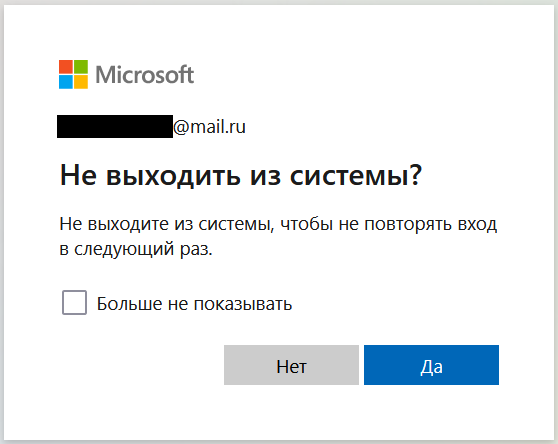Viewport: 558px width, 444px height.
Task: Choose 'Да' to stay signed in
Action: tap(431, 365)
